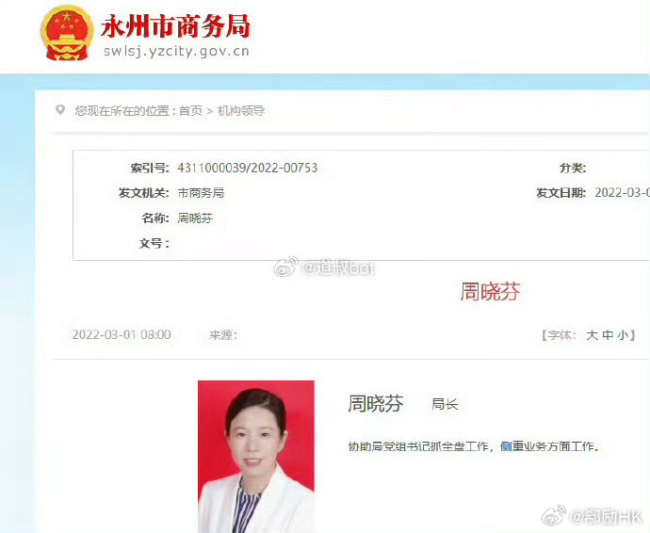This screenshot has width=650, height=533.
Task: Select the duty description 协助局党组书记抓全盘工作
Action: [418, 446]
